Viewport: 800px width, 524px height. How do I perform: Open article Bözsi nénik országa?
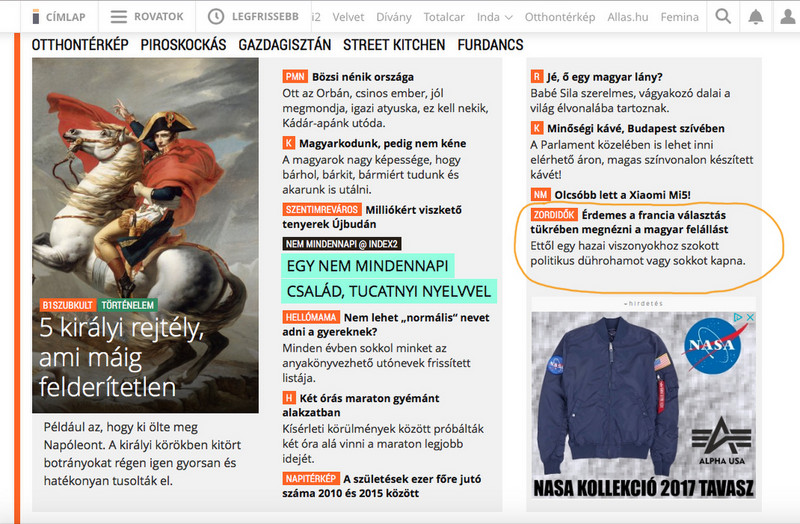(363, 77)
